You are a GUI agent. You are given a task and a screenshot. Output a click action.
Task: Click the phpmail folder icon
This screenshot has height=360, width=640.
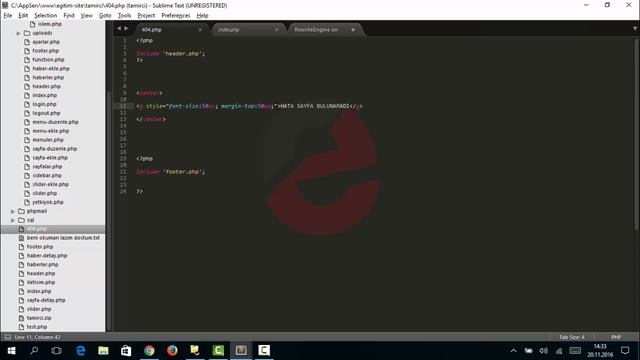point(21,211)
